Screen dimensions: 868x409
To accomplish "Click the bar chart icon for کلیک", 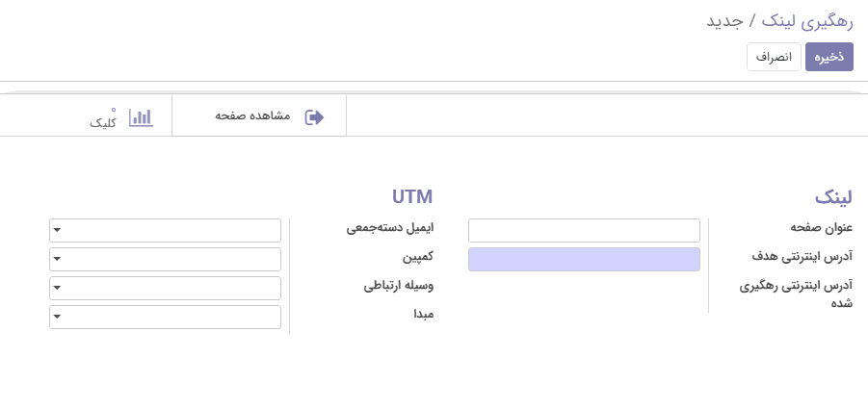I will point(141,117).
